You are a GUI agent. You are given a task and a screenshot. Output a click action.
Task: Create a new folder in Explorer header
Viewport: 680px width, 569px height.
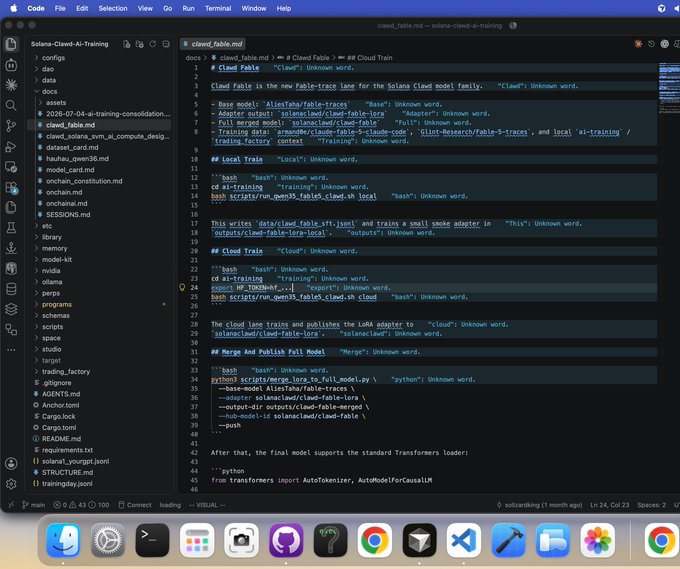click(x=140, y=44)
